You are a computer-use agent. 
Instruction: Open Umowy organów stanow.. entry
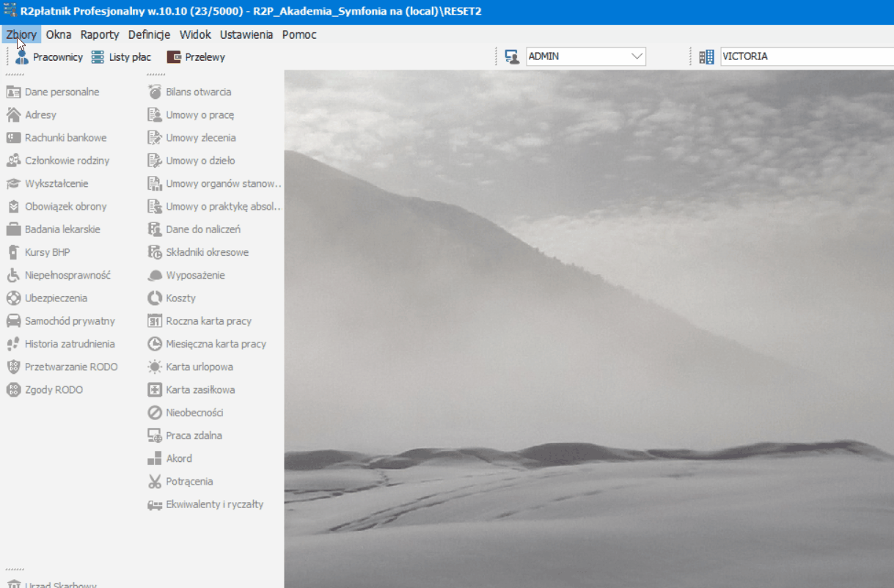tap(215, 184)
